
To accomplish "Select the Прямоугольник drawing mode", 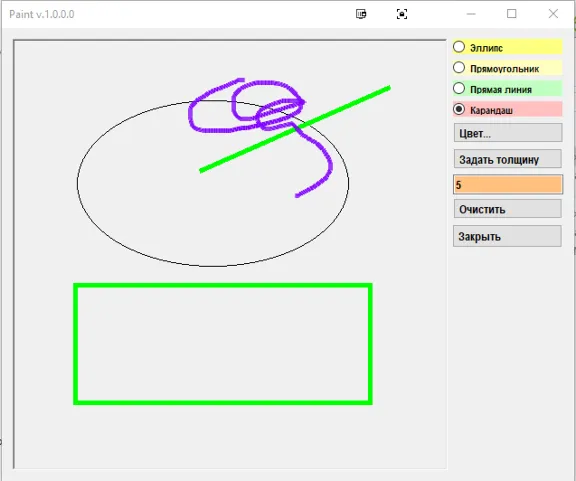I will [x=507, y=68].
